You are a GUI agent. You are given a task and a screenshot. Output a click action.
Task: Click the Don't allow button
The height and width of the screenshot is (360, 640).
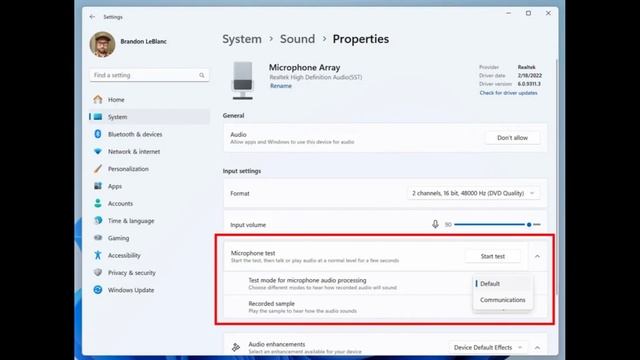click(x=512, y=138)
